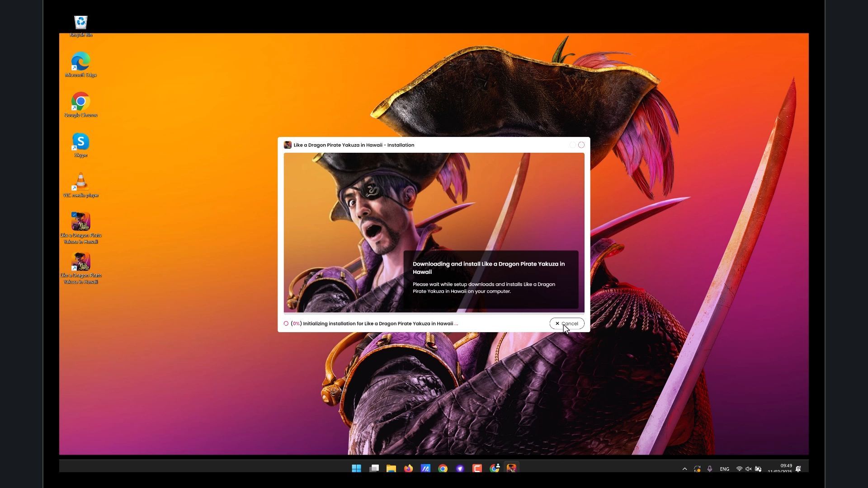Open the notifications bell icon
This screenshot has height=488, width=868.
click(798, 469)
